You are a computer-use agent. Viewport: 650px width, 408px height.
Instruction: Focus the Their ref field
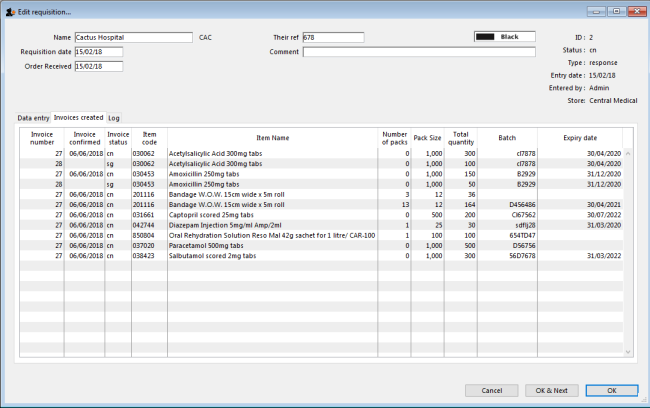pyautogui.click(x=333, y=37)
